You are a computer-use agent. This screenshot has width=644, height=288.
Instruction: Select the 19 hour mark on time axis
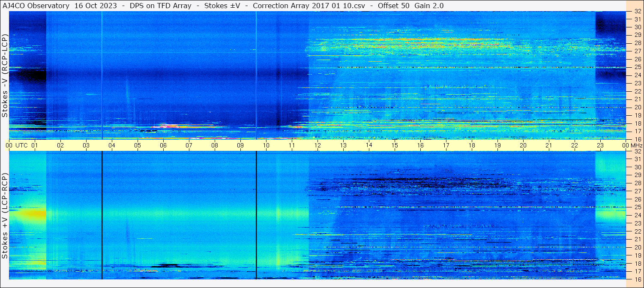497,145
